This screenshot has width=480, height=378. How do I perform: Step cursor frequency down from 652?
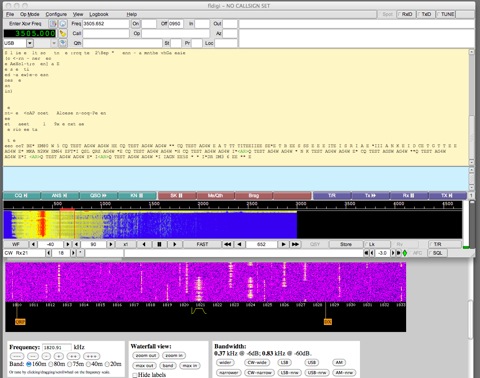point(239,244)
